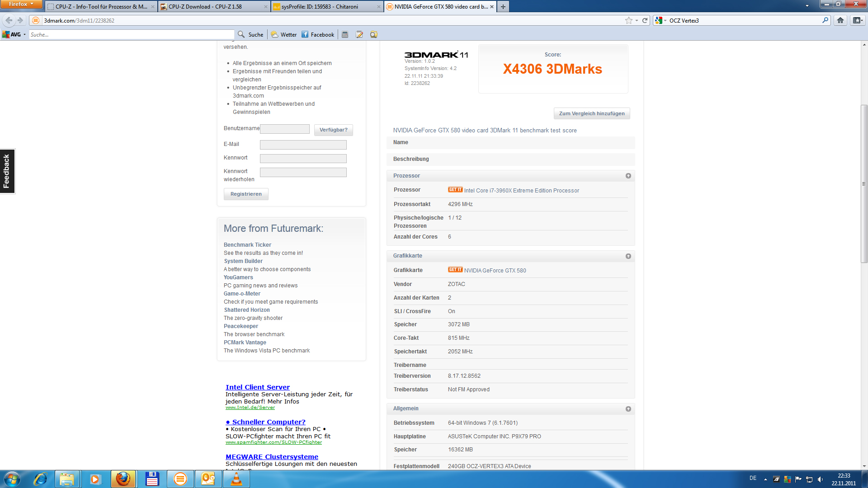Click the AVG search shield toolbar icon
Image resolution: width=868 pixels, height=488 pixels.
(x=373, y=34)
